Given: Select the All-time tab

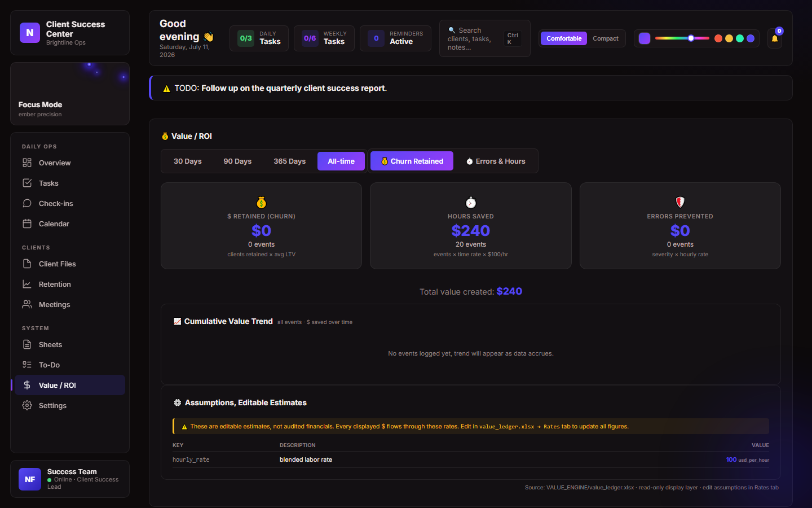Looking at the screenshot, I should (x=341, y=161).
